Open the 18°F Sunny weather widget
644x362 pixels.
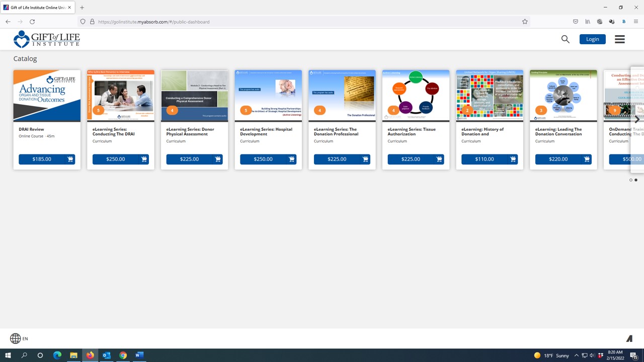pyautogui.click(x=551, y=355)
